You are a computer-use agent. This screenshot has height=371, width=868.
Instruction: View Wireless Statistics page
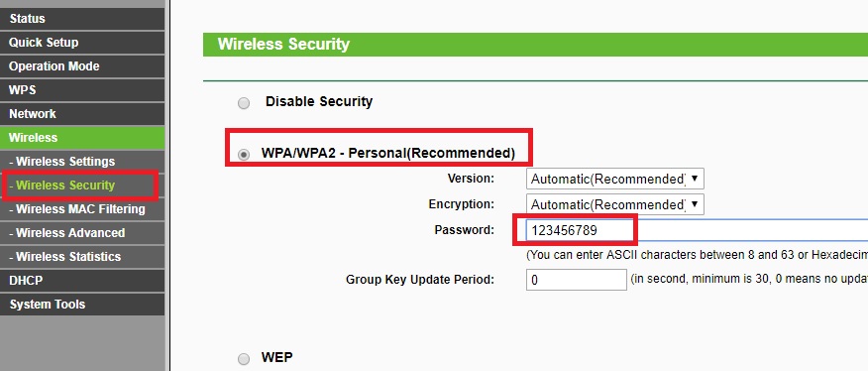point(82,257)
